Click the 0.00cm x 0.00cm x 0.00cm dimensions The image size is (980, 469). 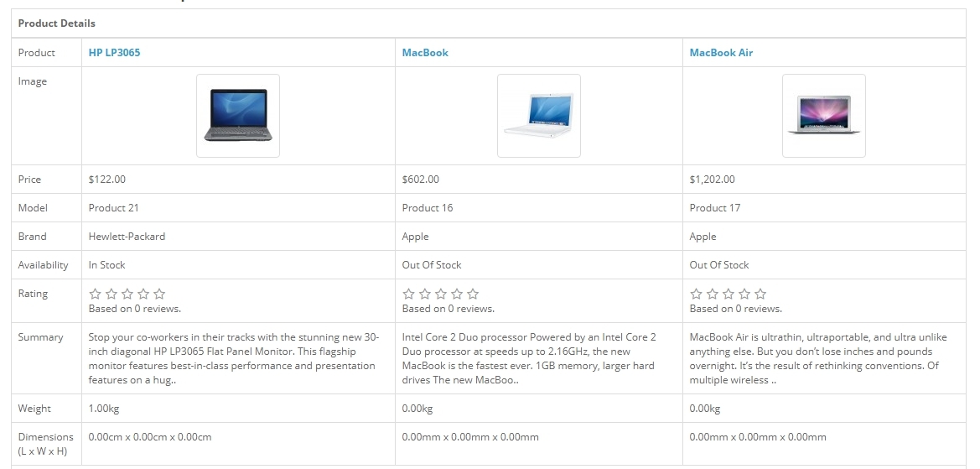[150, 437]
